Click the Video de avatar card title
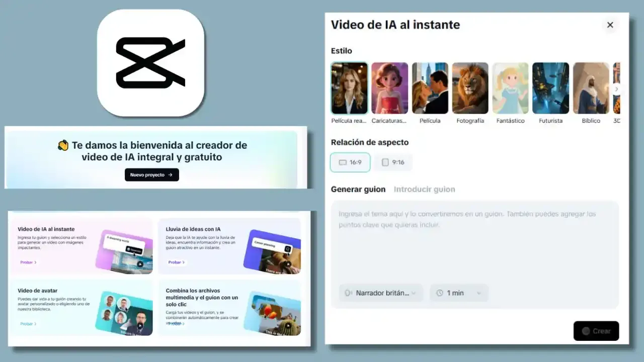The width and height of the screenshot is (644, 362). click(x=38, y=291)
